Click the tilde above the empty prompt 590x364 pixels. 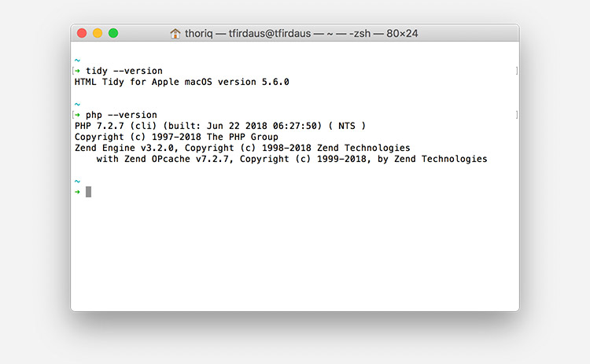(77, 182)
